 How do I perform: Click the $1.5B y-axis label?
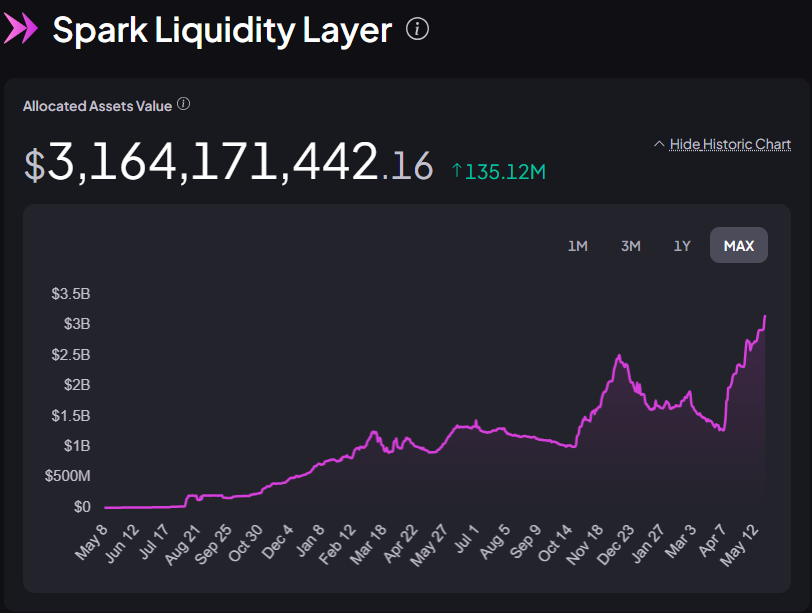[x=70, y=415]
